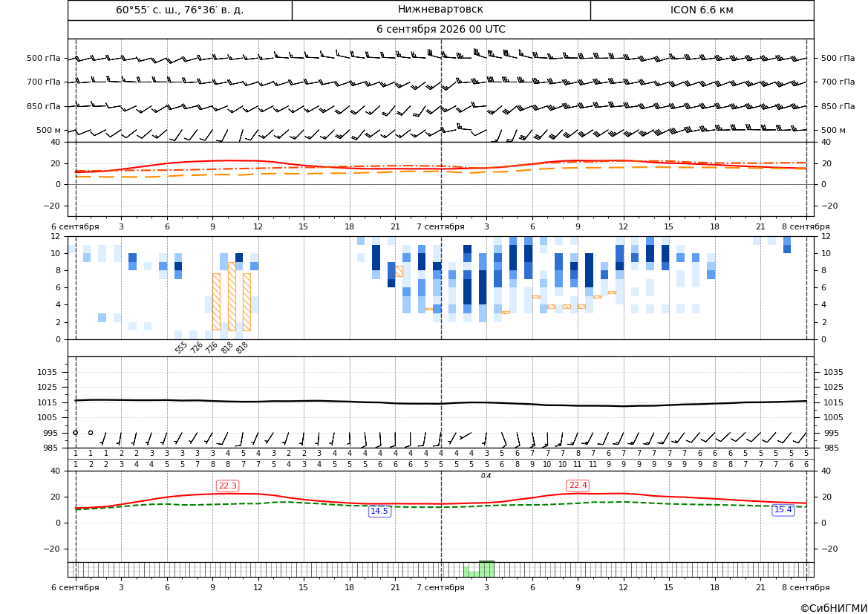
Task: Select the blue 15.4 temperature label
Action: 783,509
